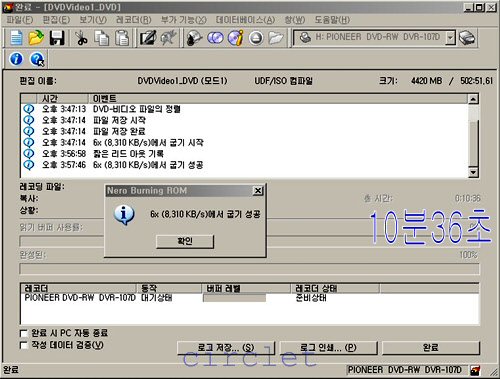Click the 시간 column header

(63, 99)
